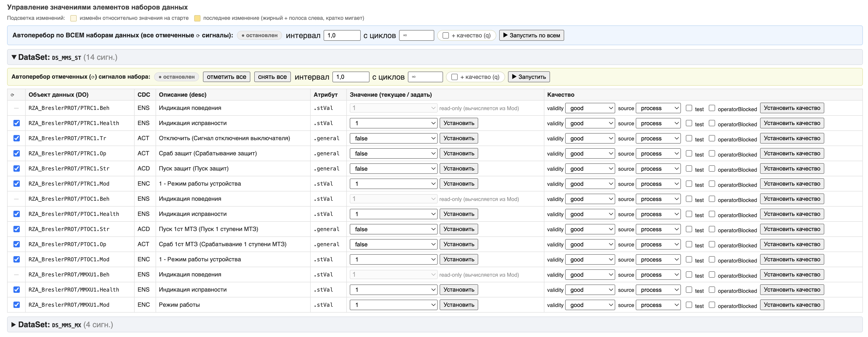Enable test checkbox in PTOC1.Mod row

pos(689,259)
